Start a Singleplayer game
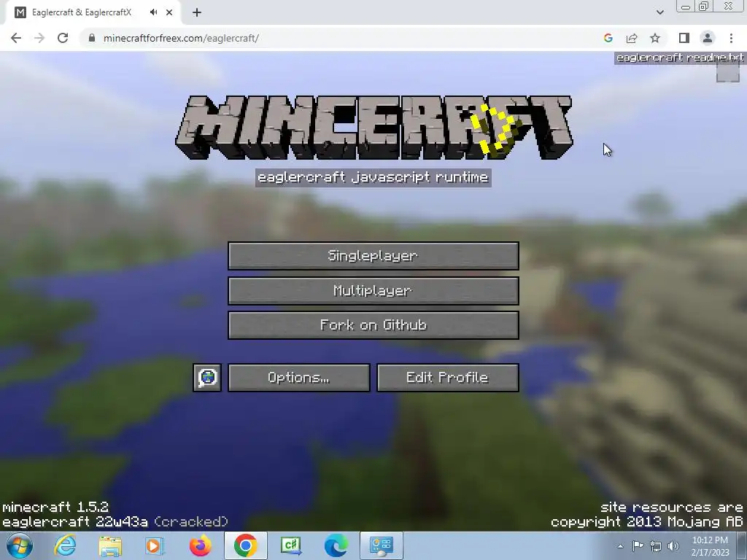747x560 pixels. [373, 256]
